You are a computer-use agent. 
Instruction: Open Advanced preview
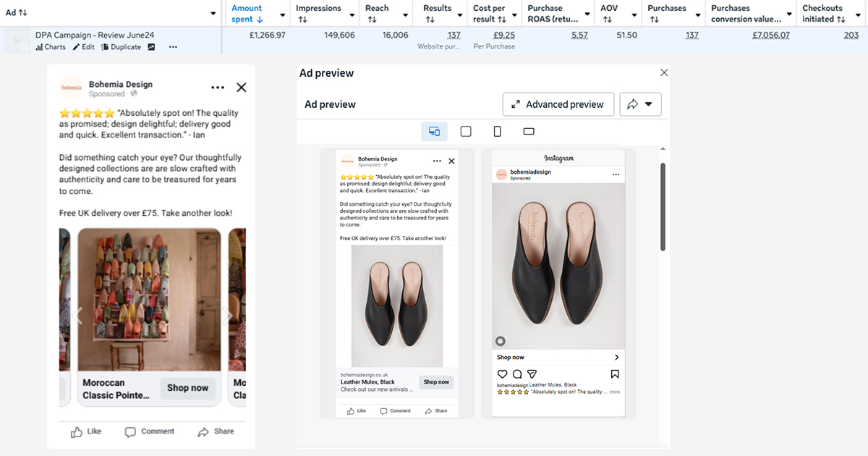coord(558,104)
